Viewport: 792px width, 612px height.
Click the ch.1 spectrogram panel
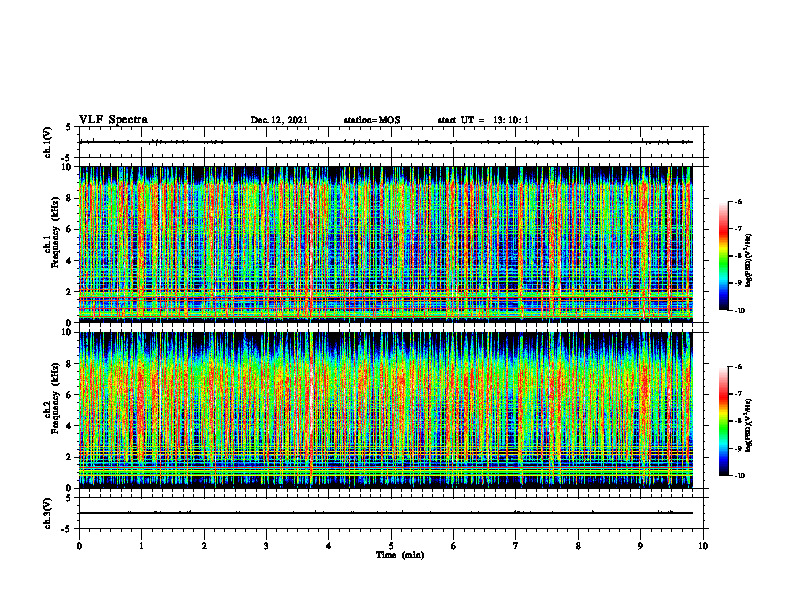385,244
